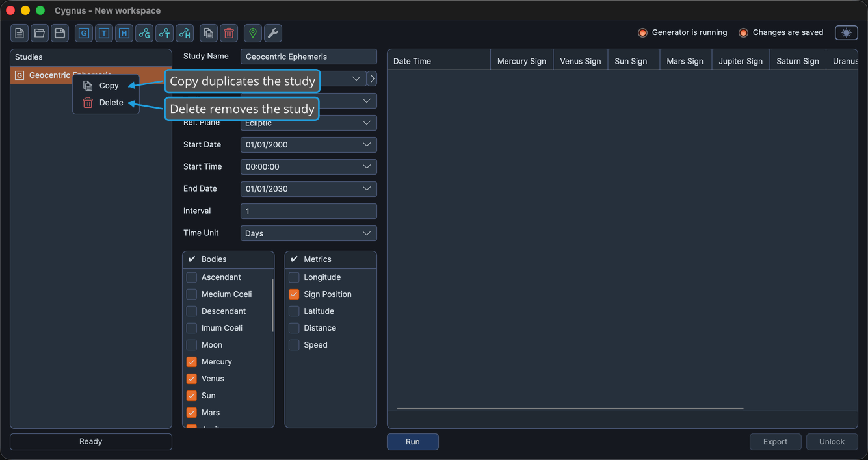Click the Bodies list vertical scrollbar
Image resolution: width=868 pixels, height=460 pixels.
pos(272,305)
